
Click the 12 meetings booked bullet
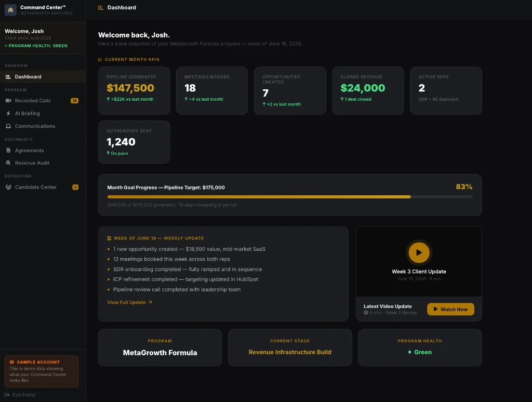171,259
